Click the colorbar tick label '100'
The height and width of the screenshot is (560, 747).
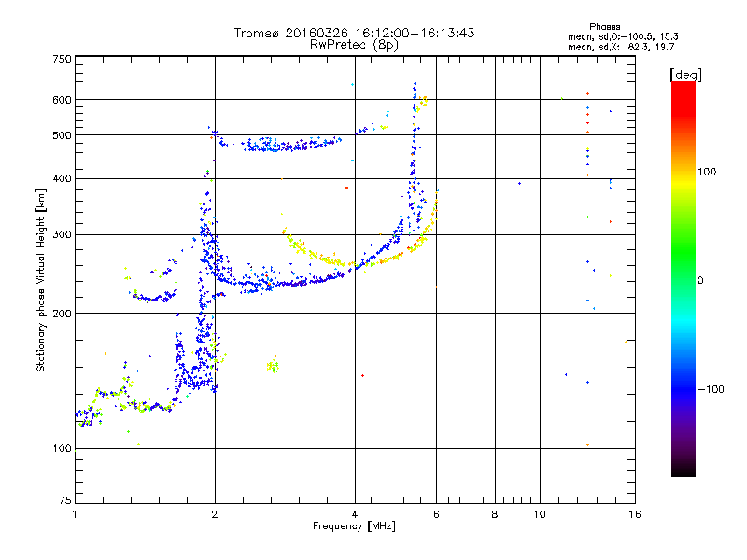[707, 172]
